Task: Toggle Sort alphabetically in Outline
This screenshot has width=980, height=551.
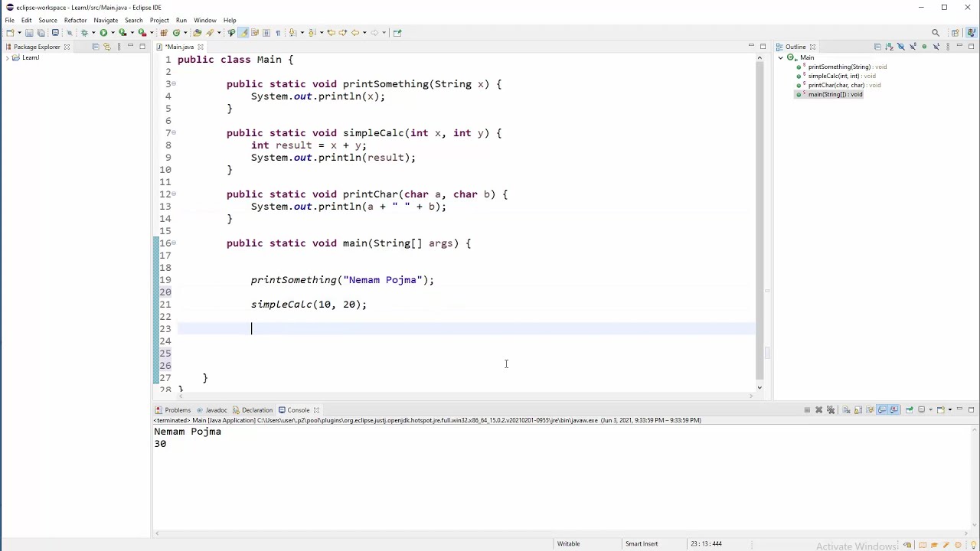Action: (x=889, y=47)
